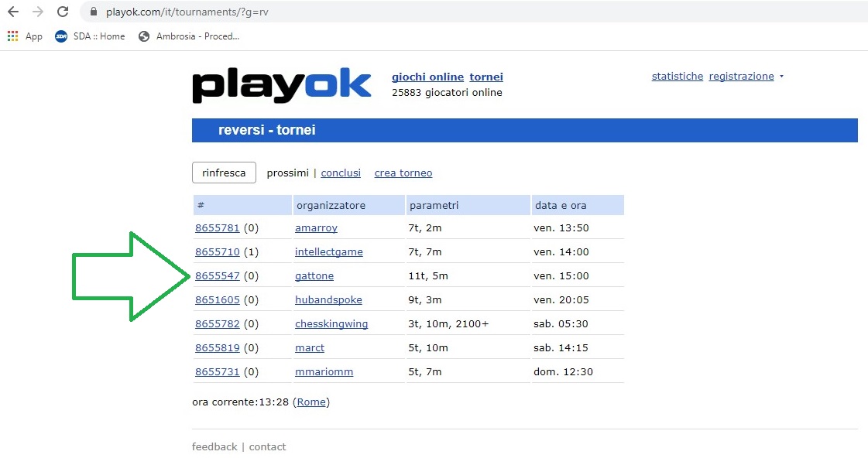Viewport: 868px width, 465px height.
Task: View organizer gattone profile
Action: click(x=314, y=276)
